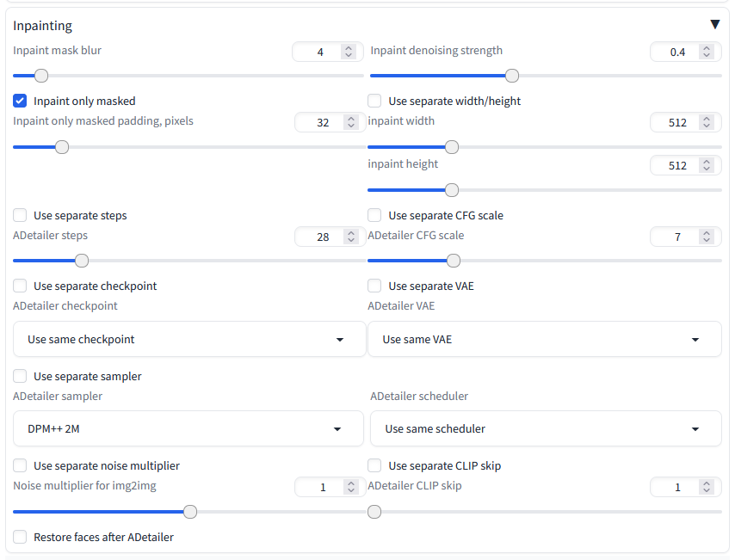Click the Inpaint mask blur stepper arrows
This screenshot has width=735, height=560.
click(x=349, y=52)
